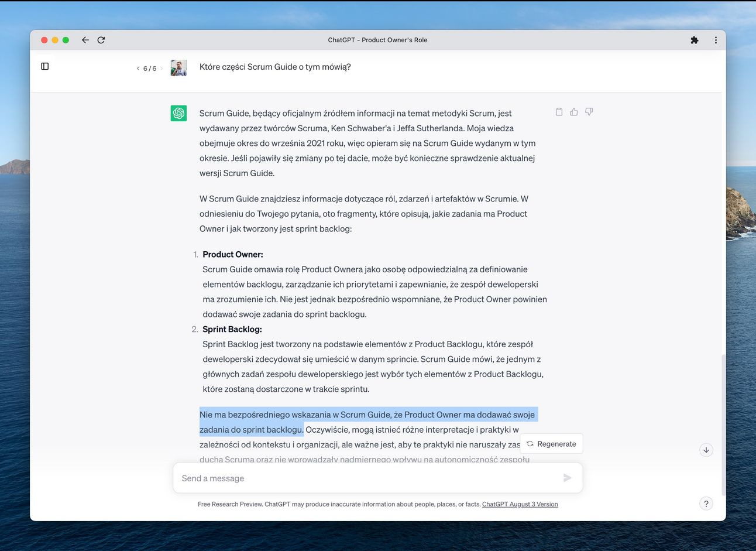Click the browser back arrow

85,40
